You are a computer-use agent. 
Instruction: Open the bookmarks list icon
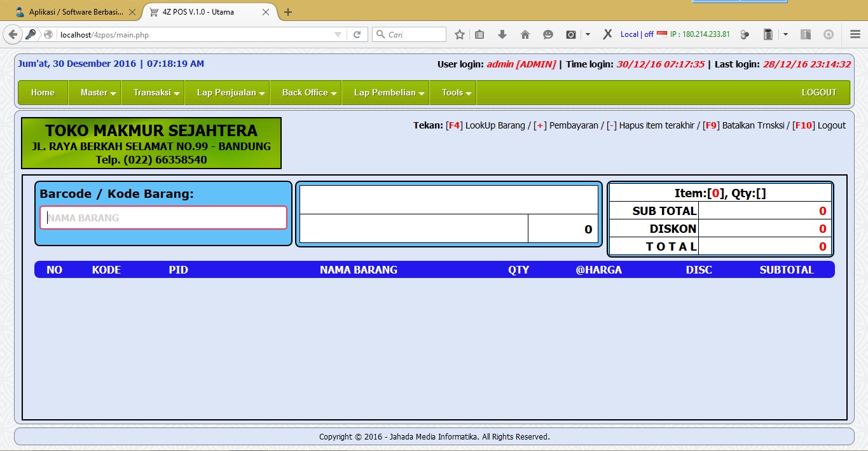(479, 34)
